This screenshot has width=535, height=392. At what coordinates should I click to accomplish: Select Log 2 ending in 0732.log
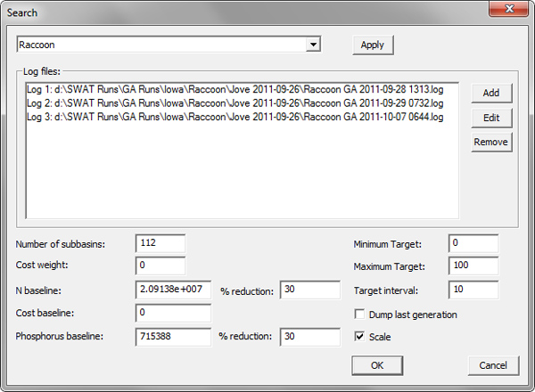pyautogui.click(x=235, y=103)
